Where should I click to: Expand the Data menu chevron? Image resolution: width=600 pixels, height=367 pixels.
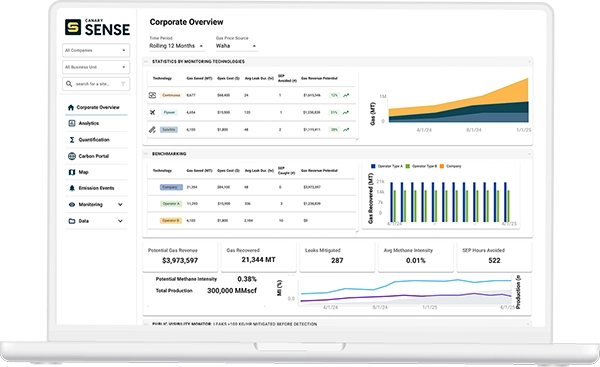(x=120, y=221)
